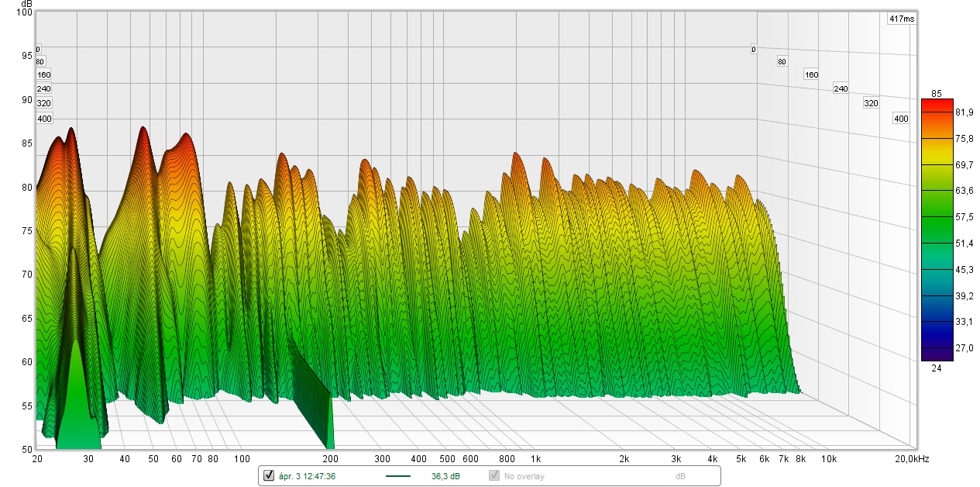Screen dimensions: 980x487
Task: Click the 1k frequency axis label
Action: (x=535, y=458)
